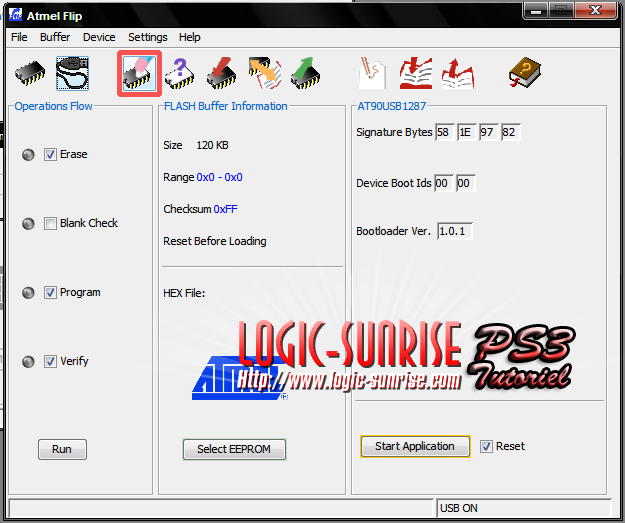
Task: Close the Atmel Flip window
Action: coord(596,10)
